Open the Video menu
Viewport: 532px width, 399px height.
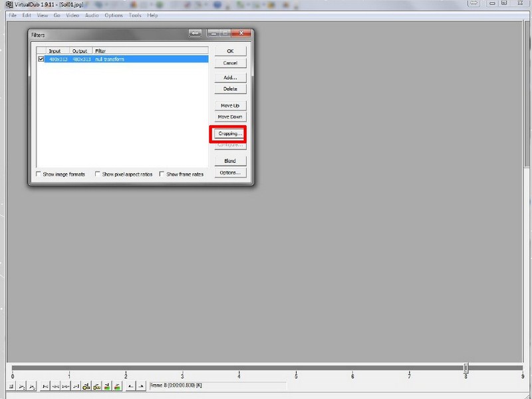72,15
